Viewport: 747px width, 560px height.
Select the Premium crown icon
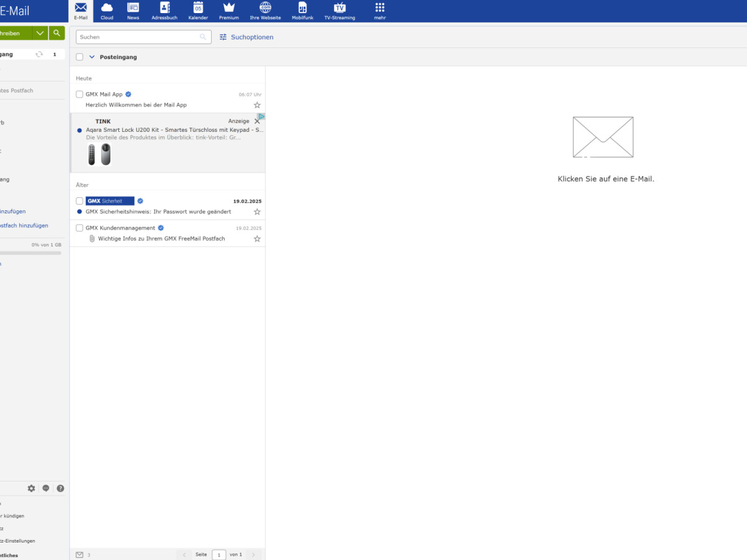[228, 10]
